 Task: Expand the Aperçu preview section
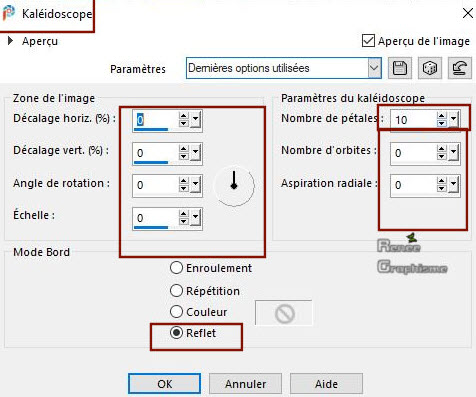click(10, 41)
